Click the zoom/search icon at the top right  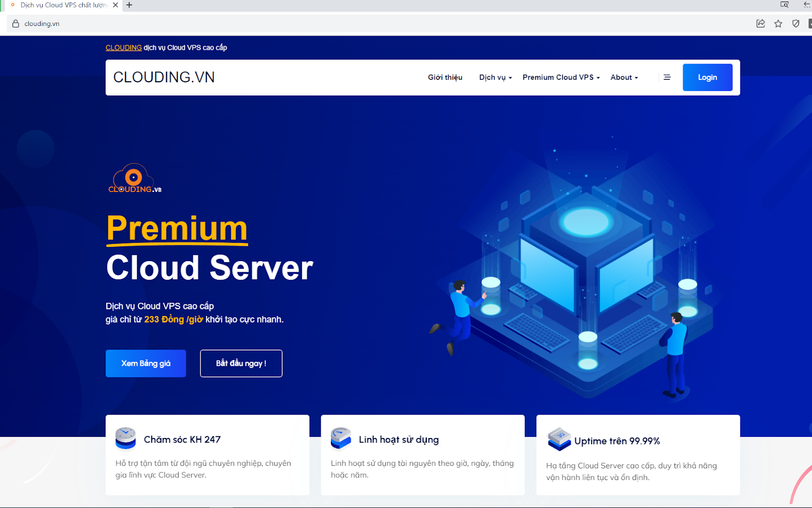pos(784,5)
